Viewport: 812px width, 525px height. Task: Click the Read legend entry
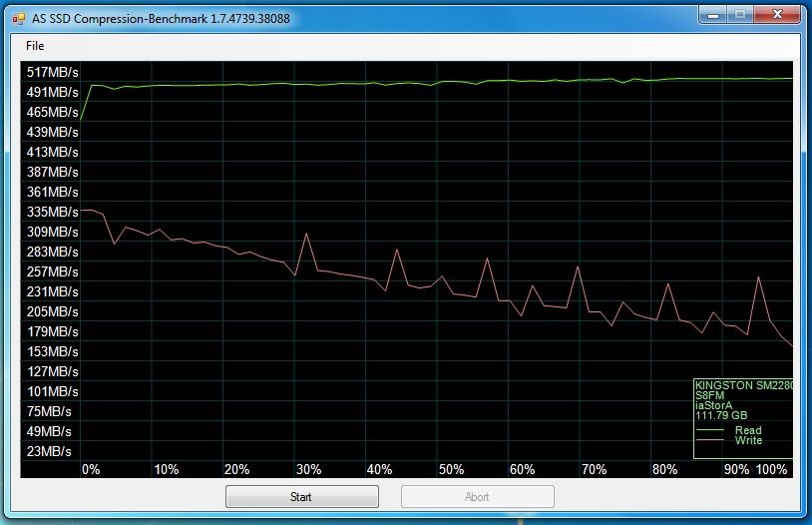click(x=748, y=430)
